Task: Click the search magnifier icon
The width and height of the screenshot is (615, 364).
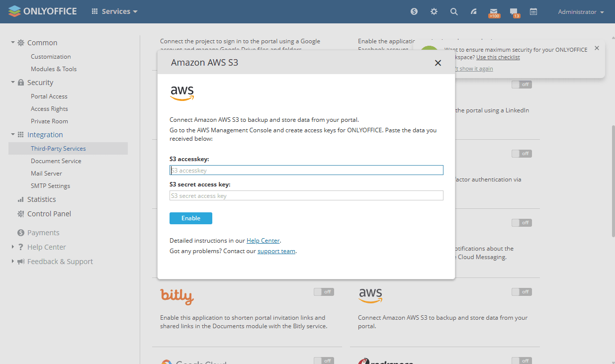Action: pyautogui.click(x=454, y=11)
